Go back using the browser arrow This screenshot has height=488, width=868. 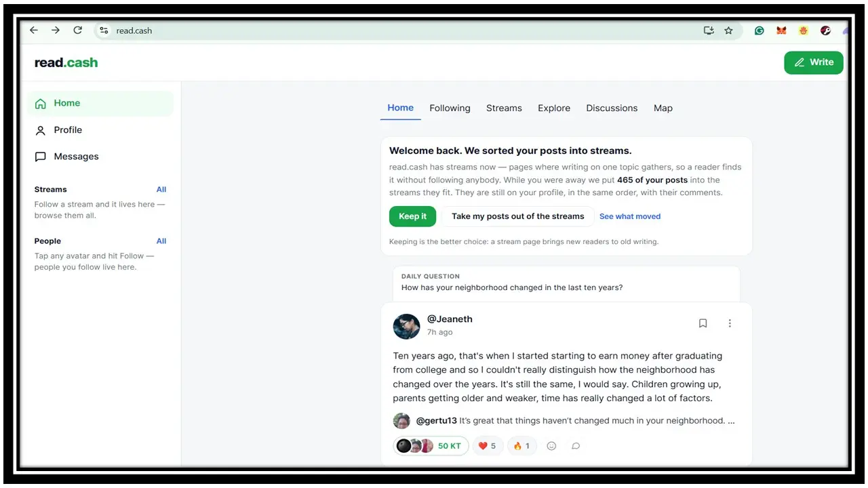[34, 30]
